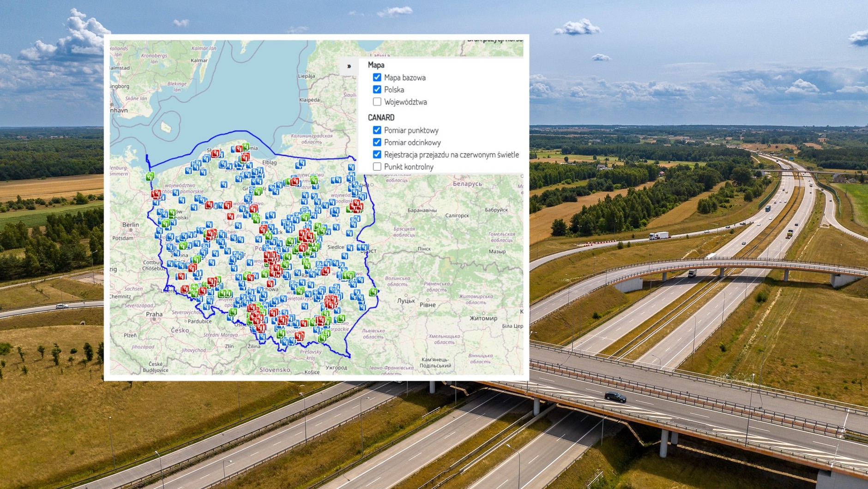
Task: Open the red marker near the southern Slovak border
Action: 299,336
